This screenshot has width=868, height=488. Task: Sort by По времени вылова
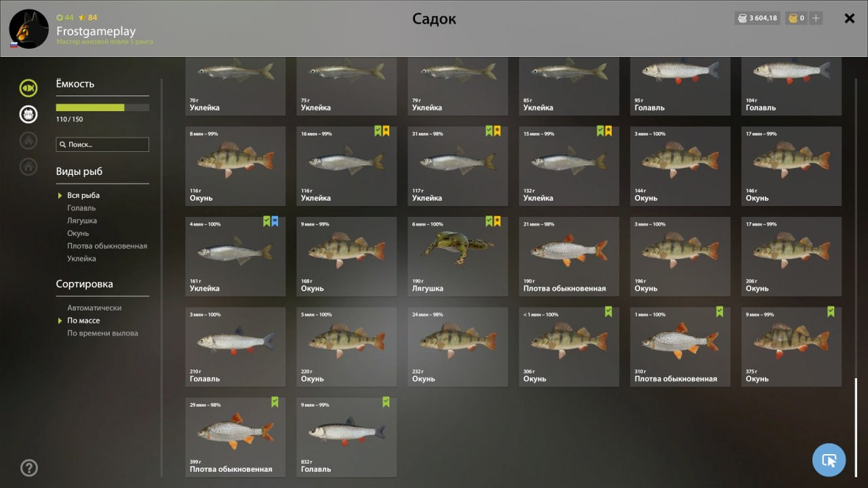(x=102, y=333)
